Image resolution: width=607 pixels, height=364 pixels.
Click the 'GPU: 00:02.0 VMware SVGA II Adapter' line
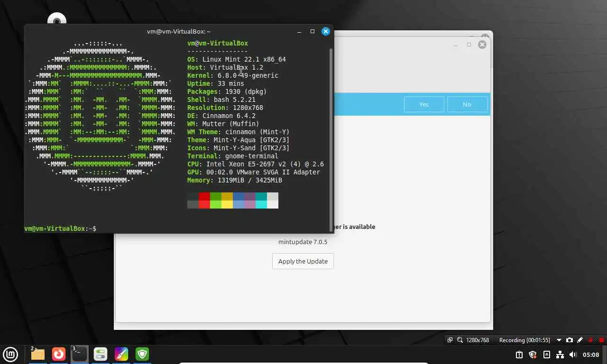tap(254, 172)
